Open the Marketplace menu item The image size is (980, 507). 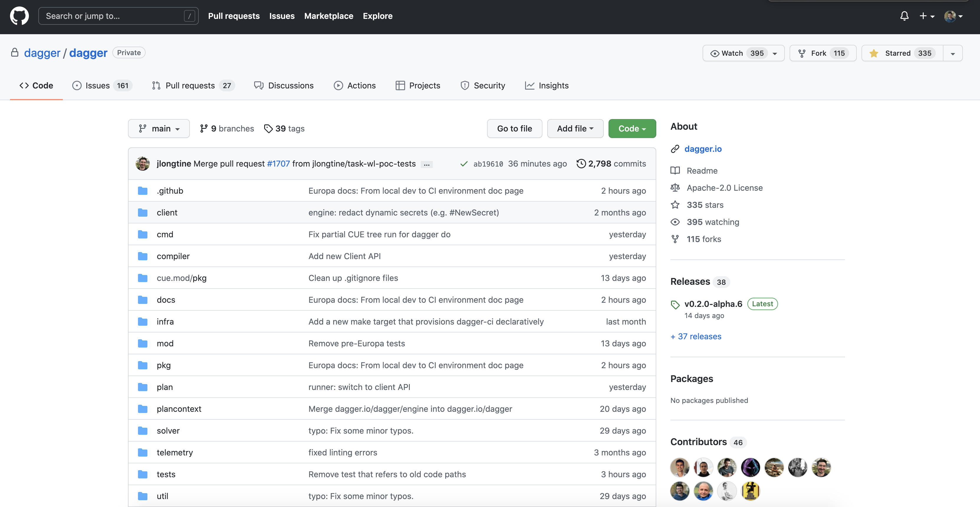coord(329,16)
